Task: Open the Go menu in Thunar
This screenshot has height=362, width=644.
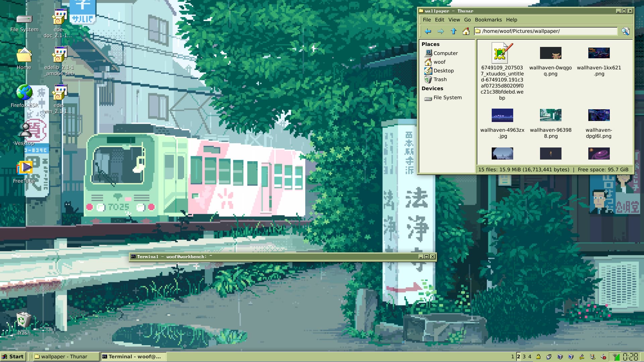Action: (467, 20)
